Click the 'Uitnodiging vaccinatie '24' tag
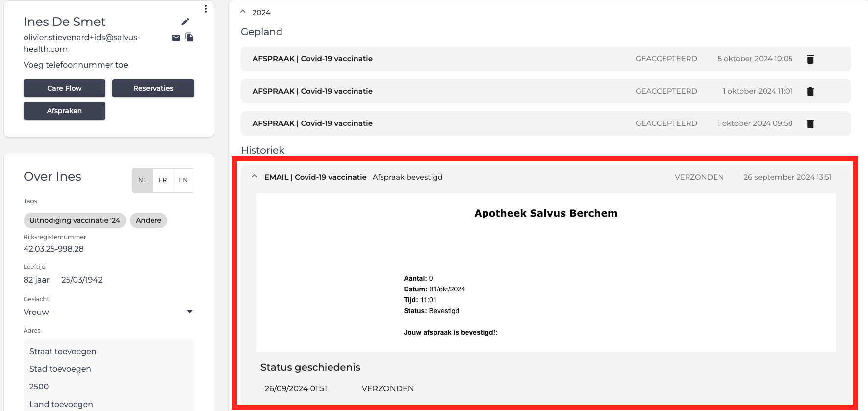This screenshot has height=411, width=868. coord(75,220)
